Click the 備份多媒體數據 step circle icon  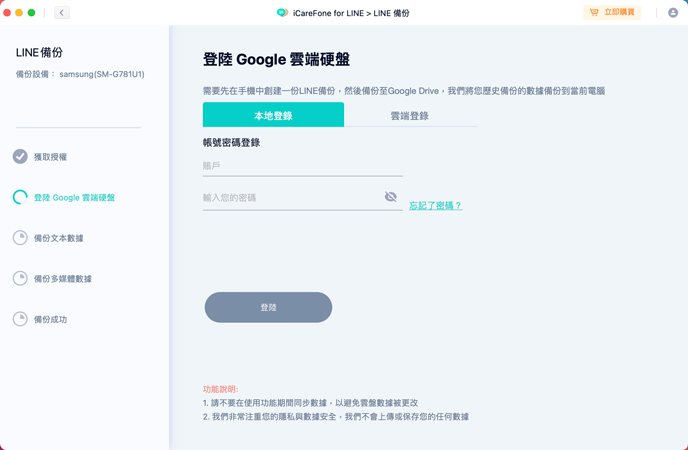click(x=20, y=279)
